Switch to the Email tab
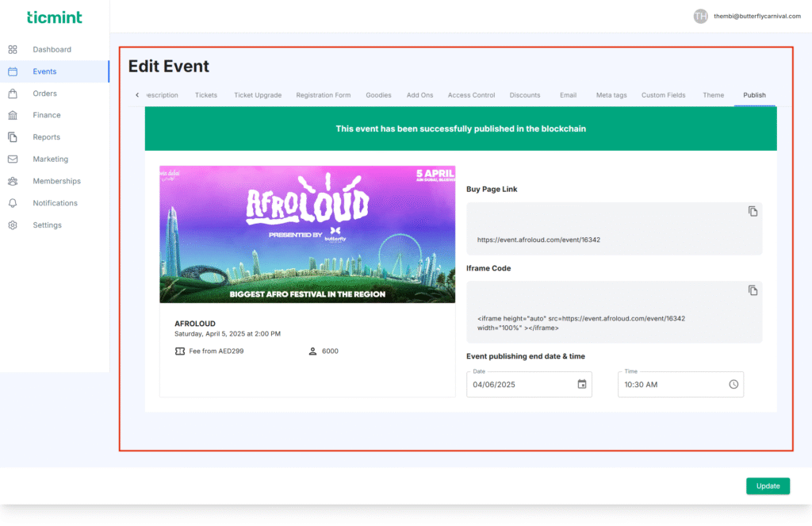The height and width of the screenshot is (526, 812). point(568,95)
